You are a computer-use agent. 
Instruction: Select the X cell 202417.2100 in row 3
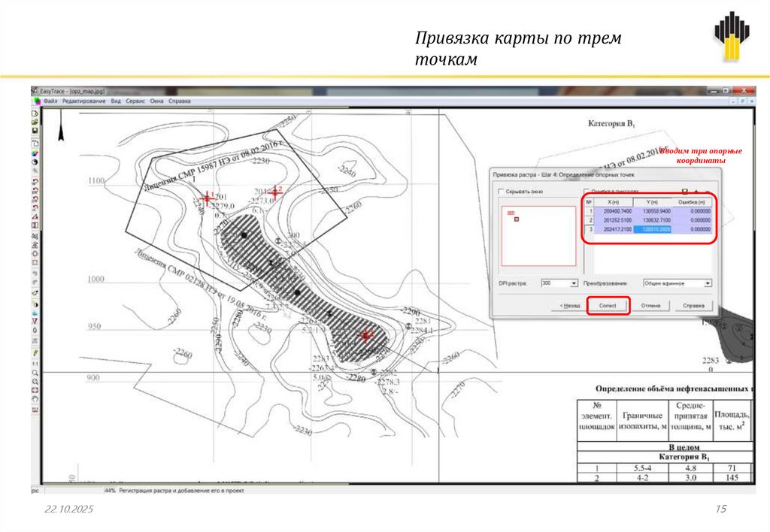click(614, 229)
